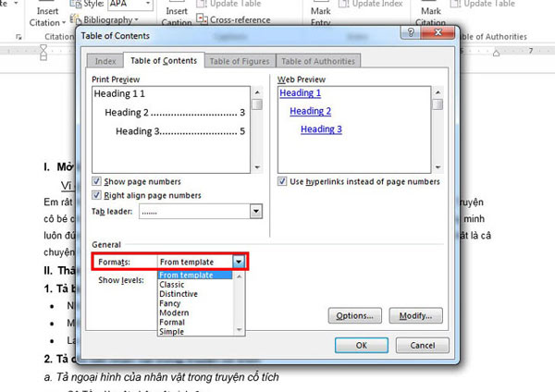Screen dimensions: 555x392
Task: Click the Formats dropdown arrow
Action: 239,263
